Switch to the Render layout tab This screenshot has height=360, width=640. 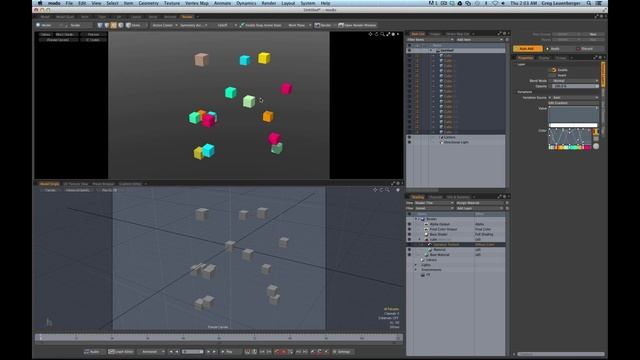(x=187, y=17)
